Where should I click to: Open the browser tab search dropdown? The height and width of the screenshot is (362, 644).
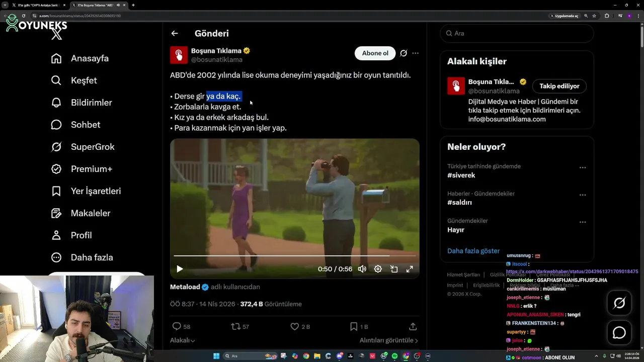click(5, 5)
